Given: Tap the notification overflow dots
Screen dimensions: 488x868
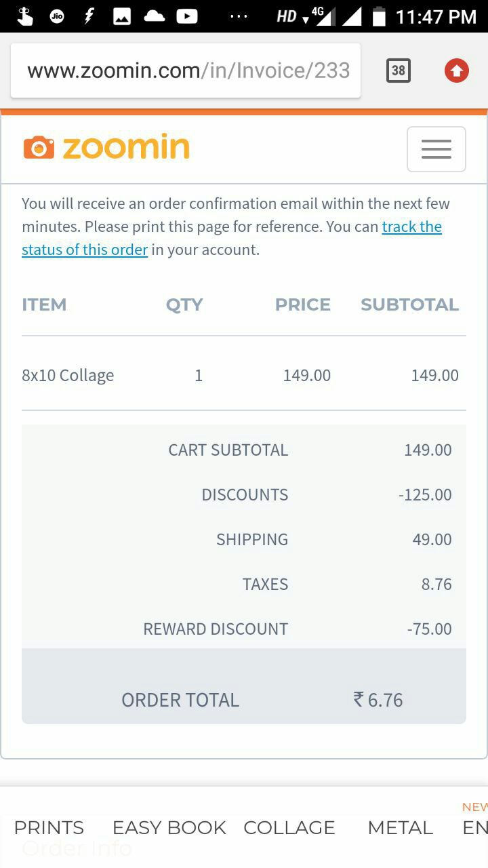Looking at the screenshot, I should pos(239,16).
